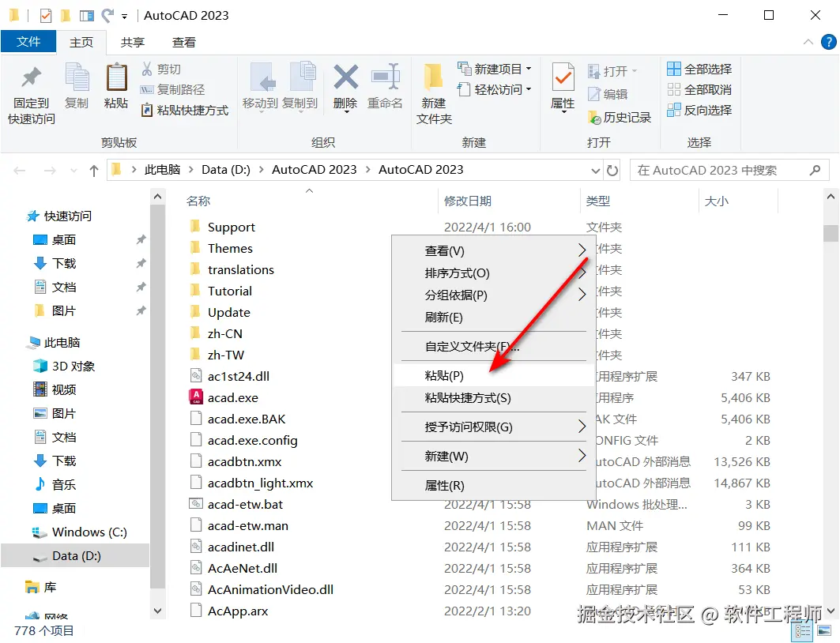Image resolution: width=840 pixels, height=643 pixels.
Task: Expand View (查看) submenu in context menu
Action: click(x=582, y=250)
